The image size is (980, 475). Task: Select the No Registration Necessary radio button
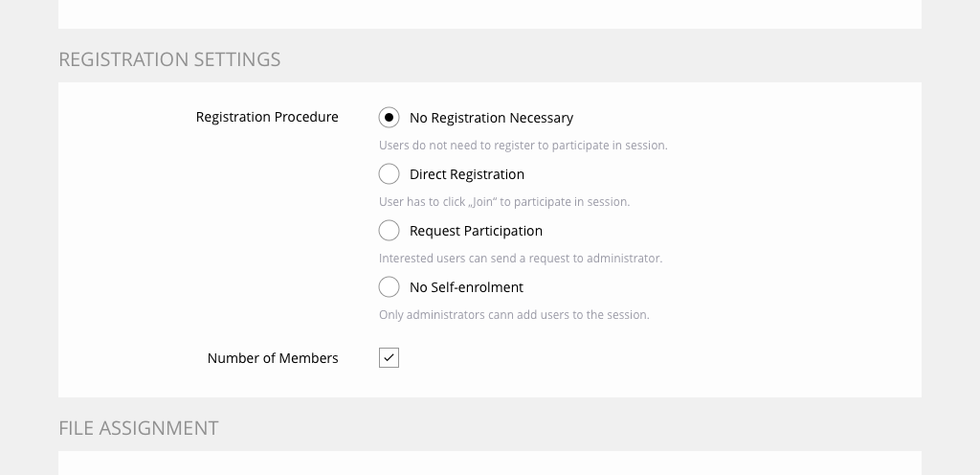point(389,118)
